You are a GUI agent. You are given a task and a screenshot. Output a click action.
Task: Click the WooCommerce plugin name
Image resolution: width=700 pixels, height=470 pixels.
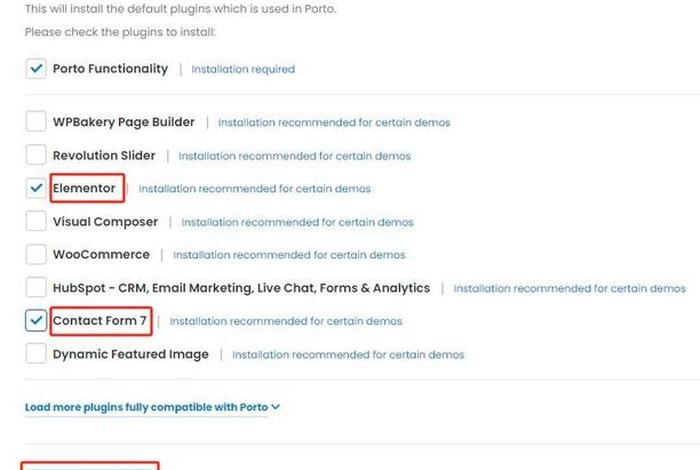[x=101, y=254]
